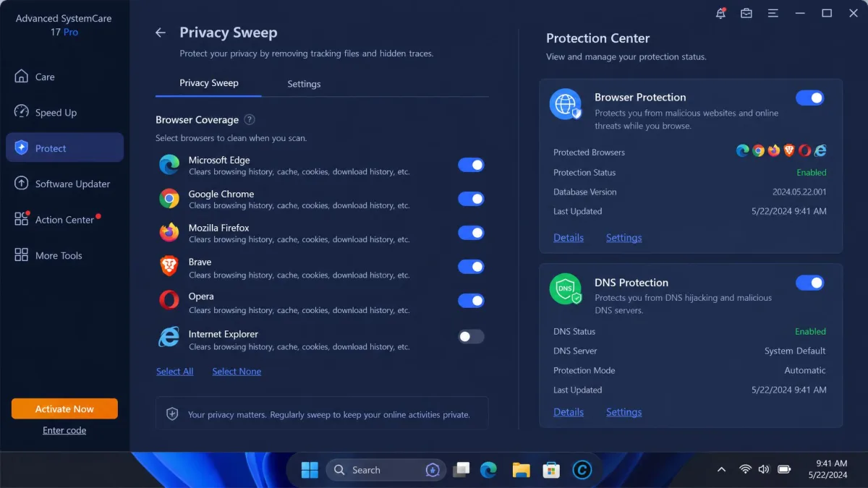Turn off Google Chrome cleaning toggle
This screenshot has height=488, width=868.
[x=471, y=199]
